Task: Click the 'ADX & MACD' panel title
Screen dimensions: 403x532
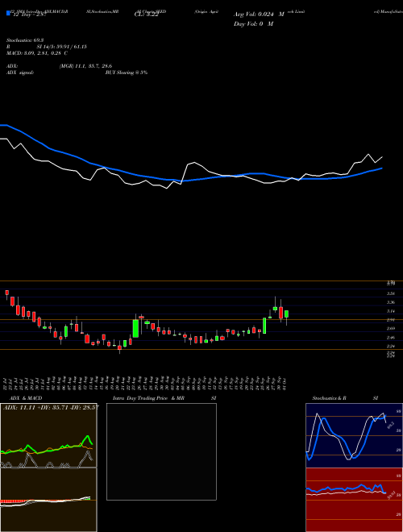Action: 26,398
